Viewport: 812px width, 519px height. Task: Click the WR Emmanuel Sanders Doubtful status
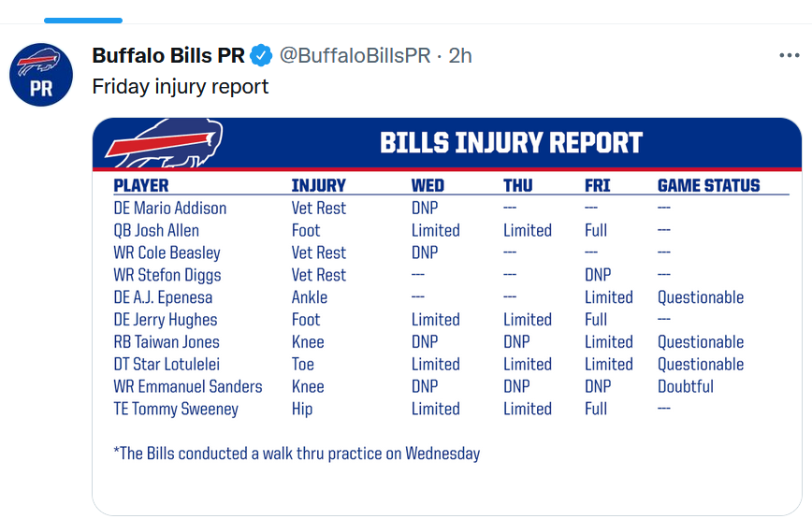(685, 386)
